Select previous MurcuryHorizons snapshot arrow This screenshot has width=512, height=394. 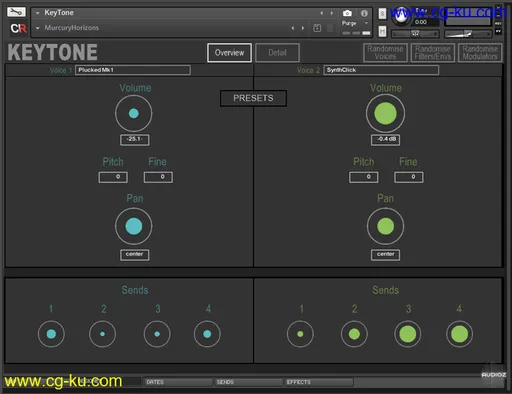tap(293, 28)
